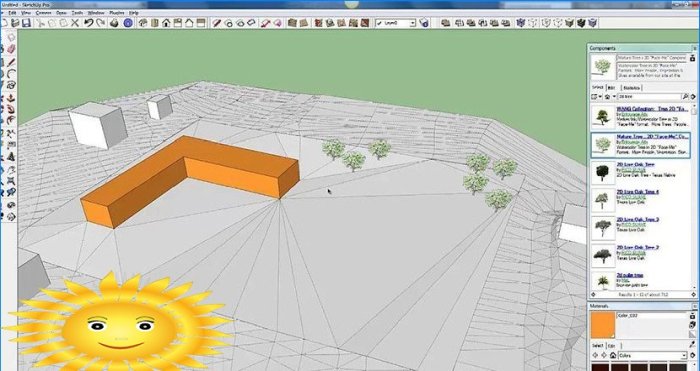Image resolution: width=700 pixels, height=371 pixels.
Task: Click the Print icon
Action: (114, 23)
